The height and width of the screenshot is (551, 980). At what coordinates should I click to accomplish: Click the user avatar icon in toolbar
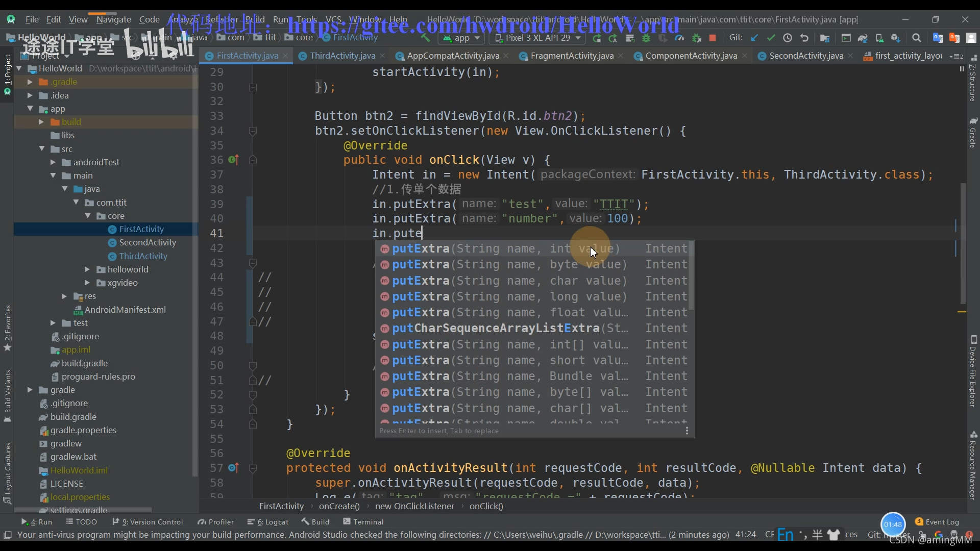[x=971, y=38]
